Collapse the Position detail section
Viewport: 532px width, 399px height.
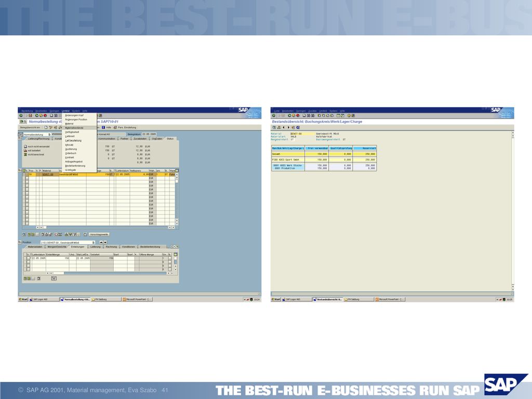click(x=20, y=242)
